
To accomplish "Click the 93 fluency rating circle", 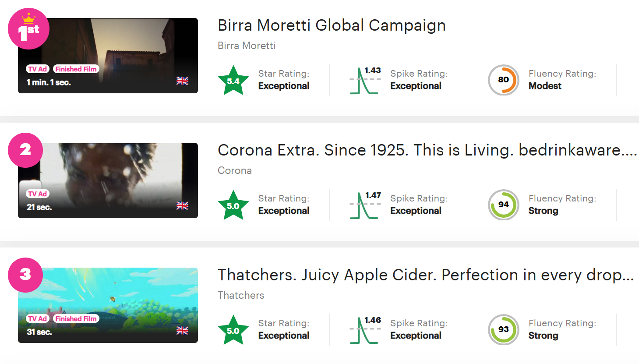I will coord(504,329).
